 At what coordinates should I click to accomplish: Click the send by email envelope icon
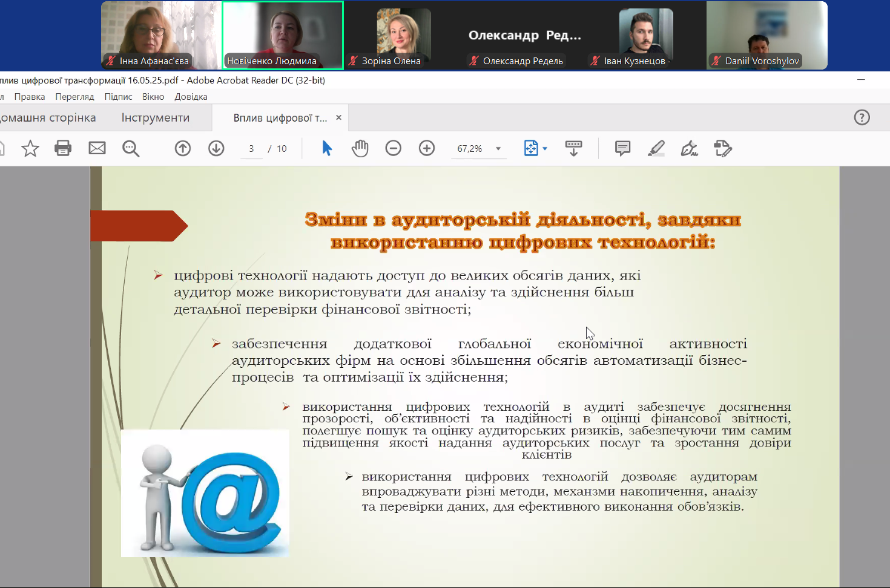[97, 148]
